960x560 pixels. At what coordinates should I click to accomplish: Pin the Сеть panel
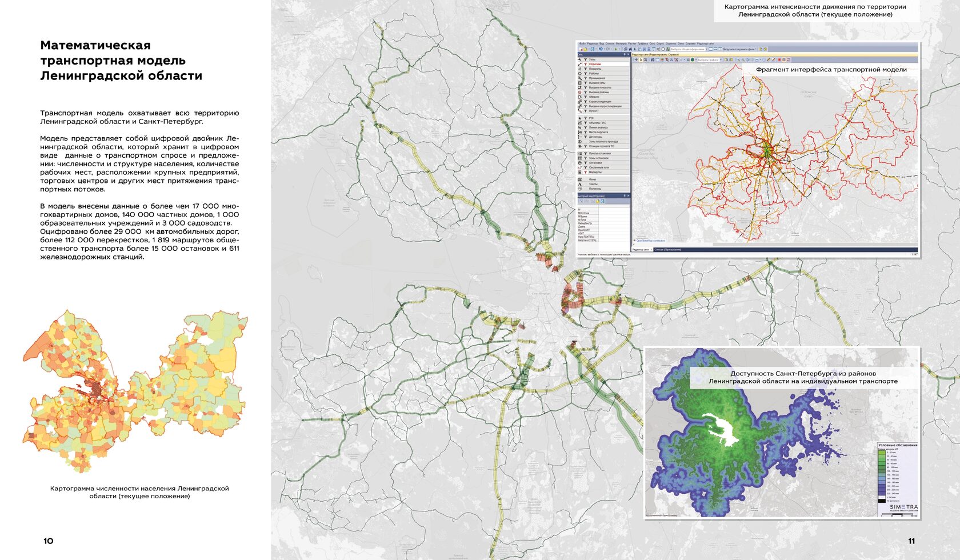click(x=625, y=54)
